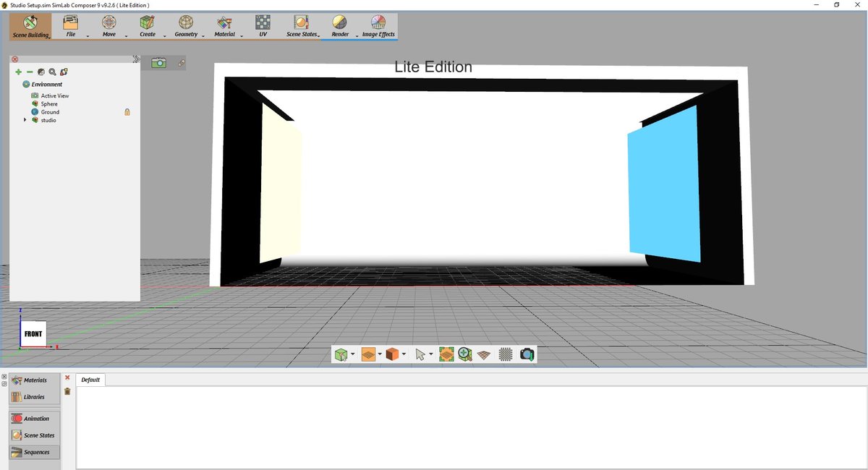Click the camera icon above the viewport
868x470 pixels.
coord(158,63)
